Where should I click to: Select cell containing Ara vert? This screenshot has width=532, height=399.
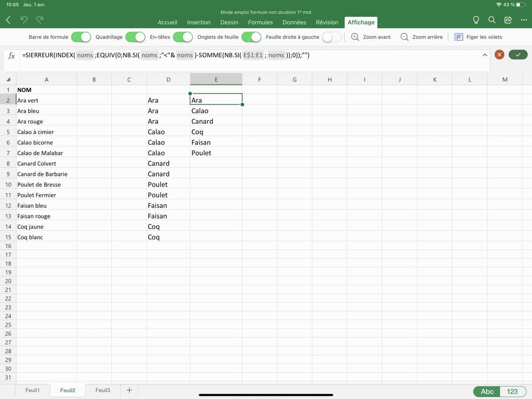pos(46,100)
